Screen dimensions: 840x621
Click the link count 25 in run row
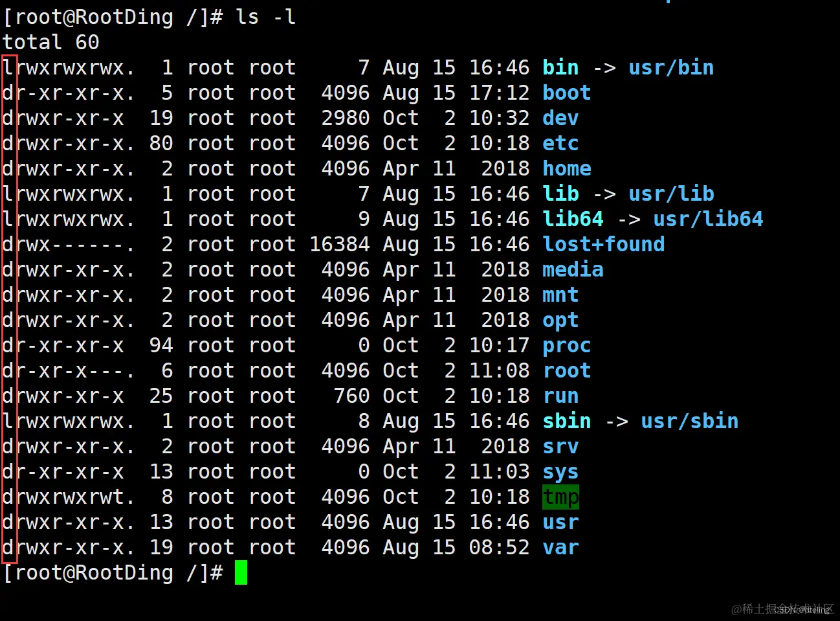[161, 396]
